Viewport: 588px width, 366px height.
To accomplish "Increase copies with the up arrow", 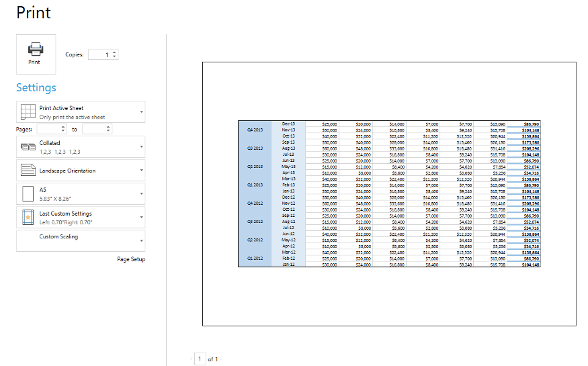I will [114, 52].
